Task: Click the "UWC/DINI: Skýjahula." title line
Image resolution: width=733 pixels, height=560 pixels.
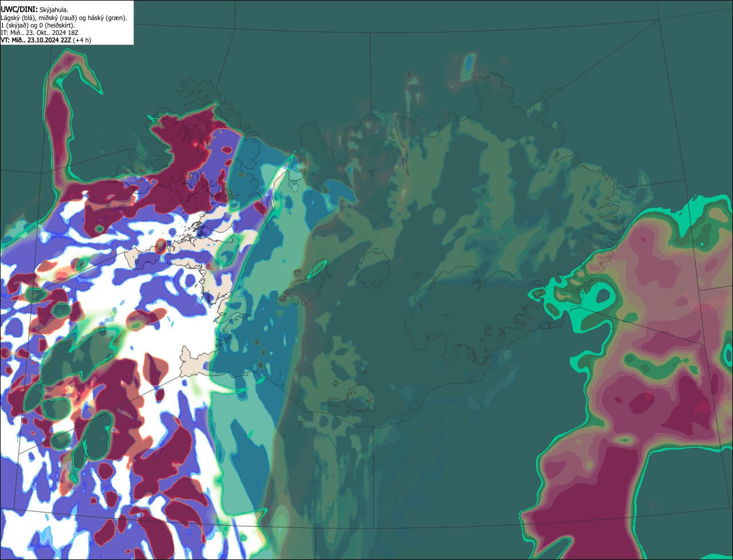Action: pyautogui.click(x=33, y=9)
